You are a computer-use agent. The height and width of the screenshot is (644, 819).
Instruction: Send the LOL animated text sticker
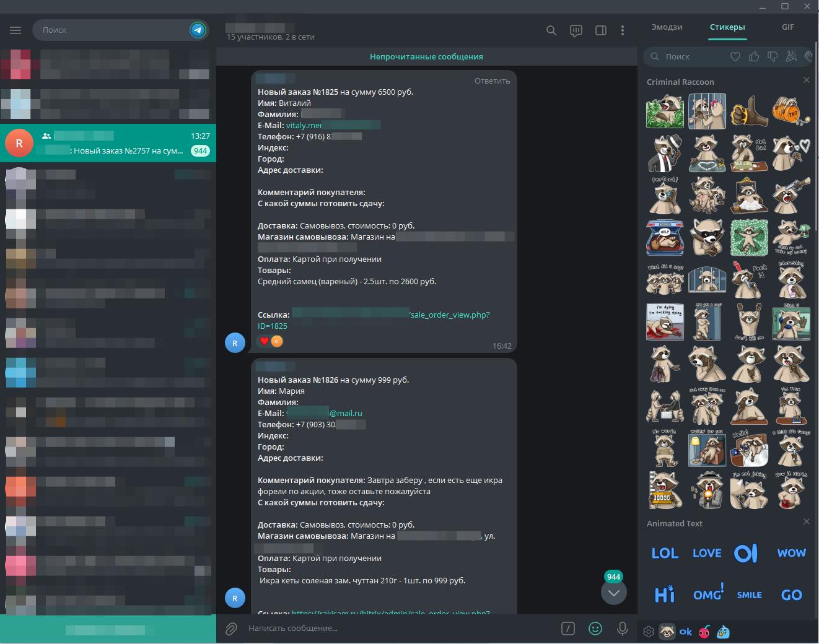(665, 553)
